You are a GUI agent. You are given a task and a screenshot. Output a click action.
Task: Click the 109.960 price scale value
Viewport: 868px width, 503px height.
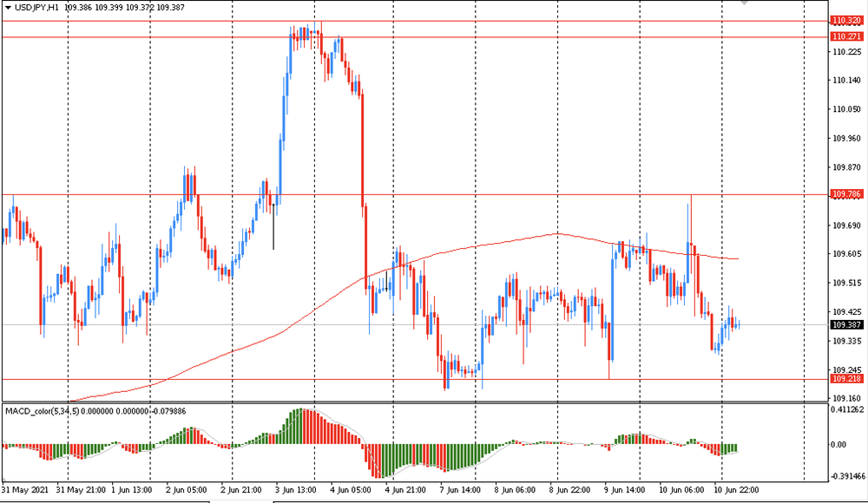847,139
